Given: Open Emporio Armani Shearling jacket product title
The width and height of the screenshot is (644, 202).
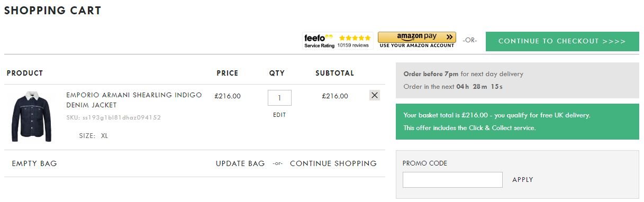Looking at the screenshot, I should click(134, 100).
